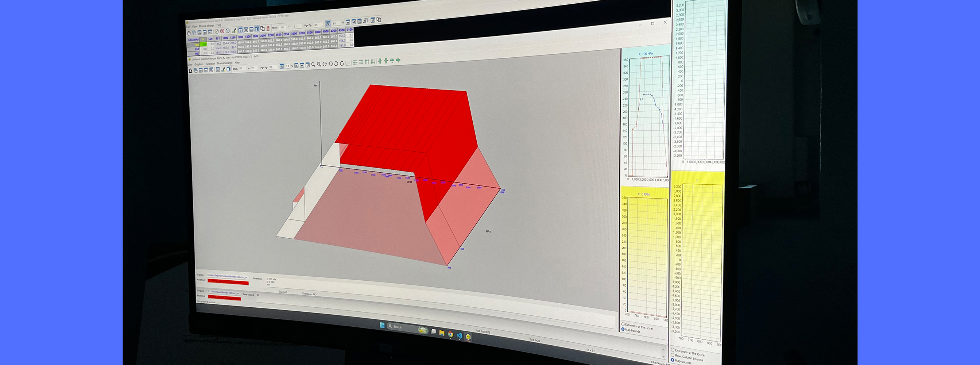Select the table cell showing 205.0
980x365 pixels.
point(233,43)
